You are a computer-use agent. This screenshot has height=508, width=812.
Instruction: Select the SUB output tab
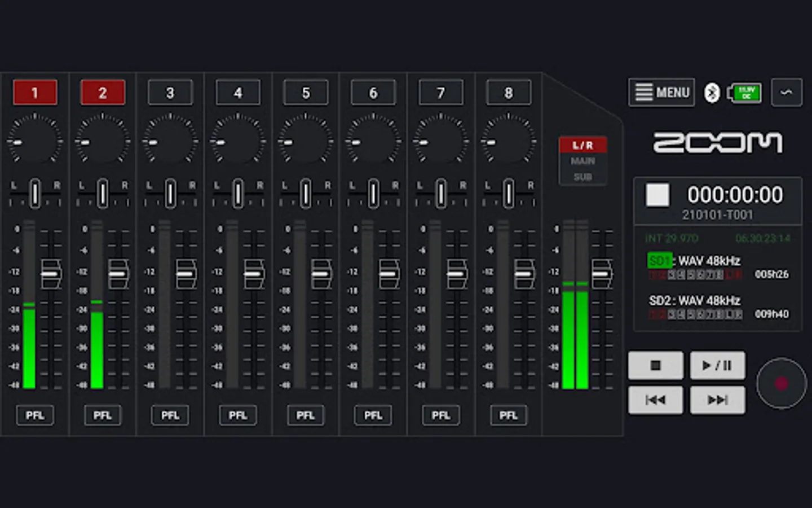tap(583, 177)
